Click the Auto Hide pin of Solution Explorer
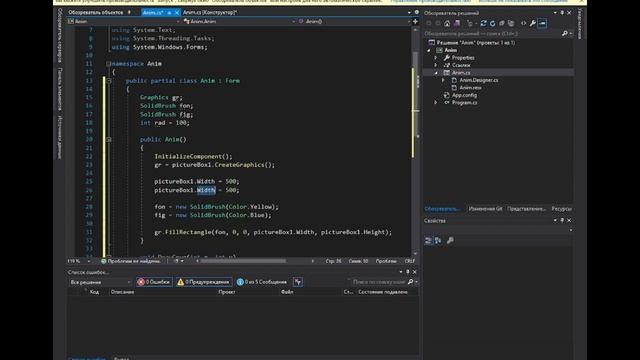Screen dimensions: 640x360 tap(562, 13)
